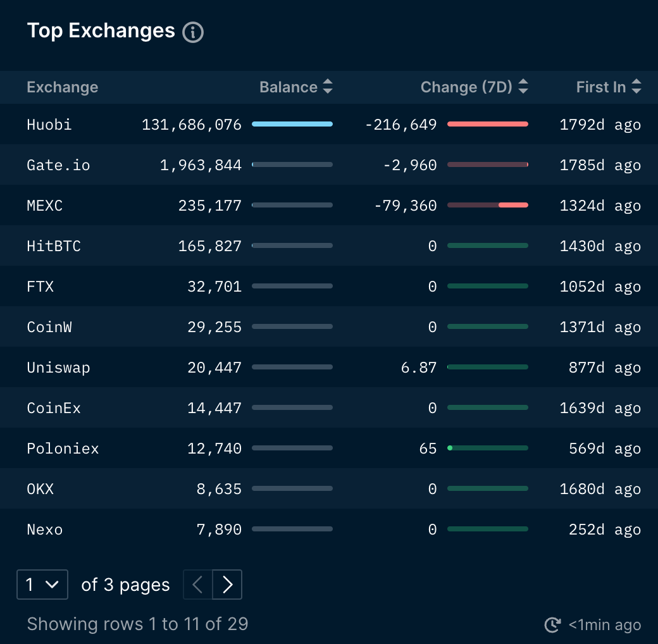
Task: Select the Poloniex exchange name
Action: (63, 449)
